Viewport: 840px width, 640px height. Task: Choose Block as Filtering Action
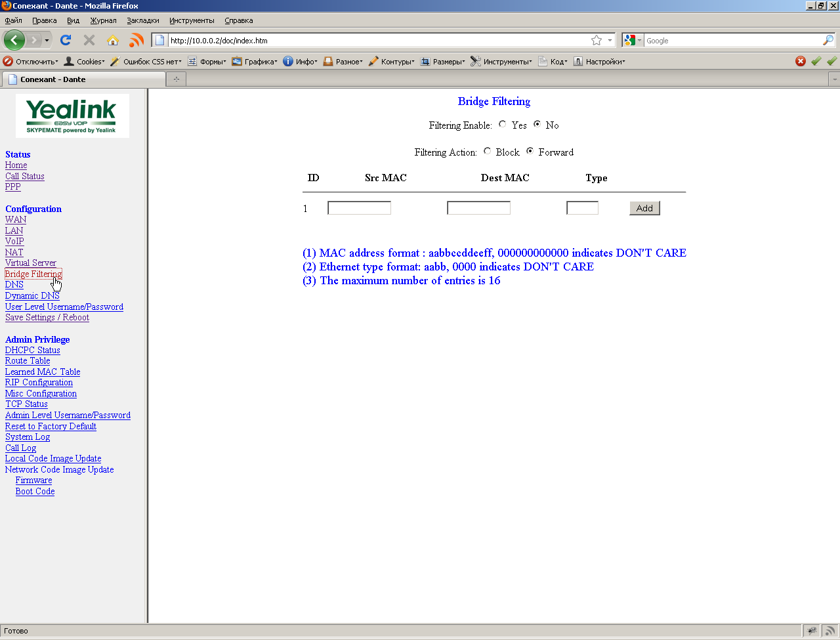click(x=487, y=151)
